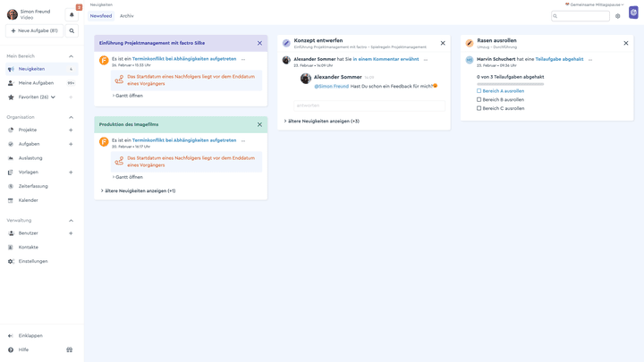Click the antworten reply field
This screenshot has width=644, height=362.
click(x=369, y=105)
